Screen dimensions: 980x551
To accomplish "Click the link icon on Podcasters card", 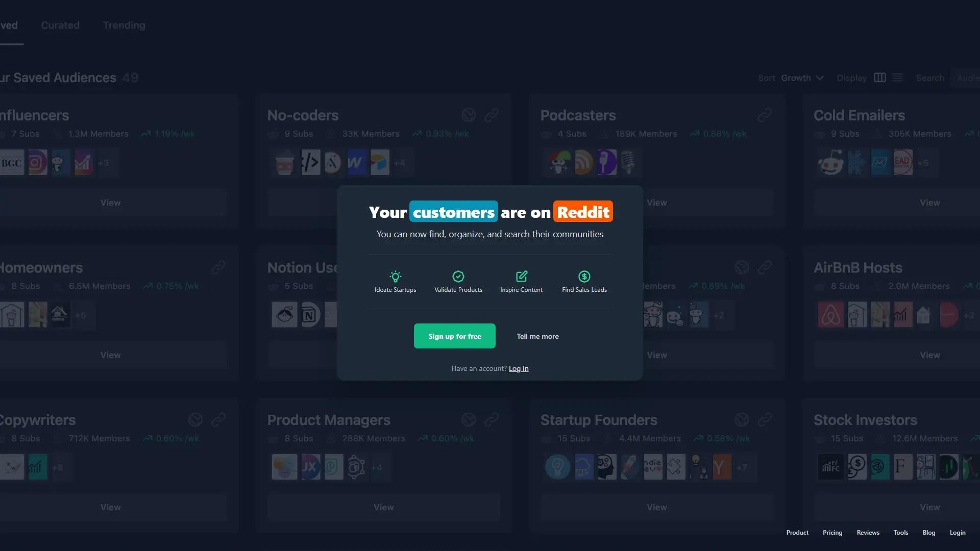I will pyautogui.click(x=764, y=115).
